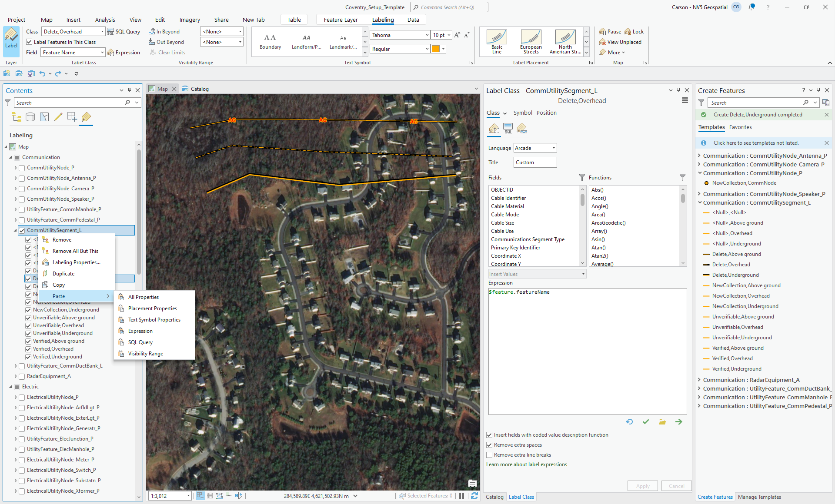Click the import expression folder icon
The image size is (835, 504).
tap(662, 422)
